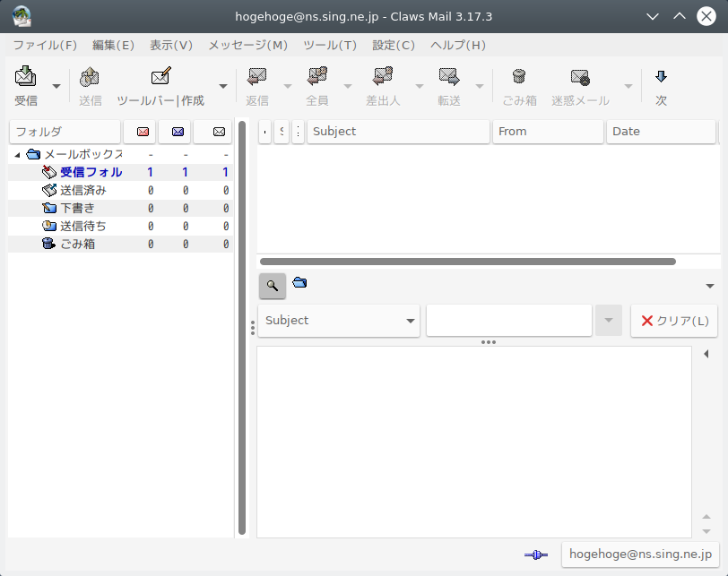Click the 全員 (reply all) icon
Image resolution: width=728 pixels, height=576 pixels.
point(317,77)
